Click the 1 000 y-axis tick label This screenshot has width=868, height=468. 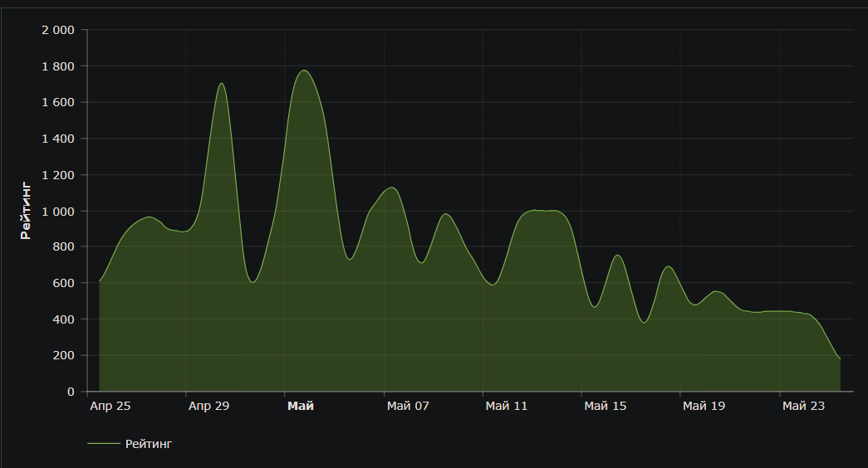[58, 211]
